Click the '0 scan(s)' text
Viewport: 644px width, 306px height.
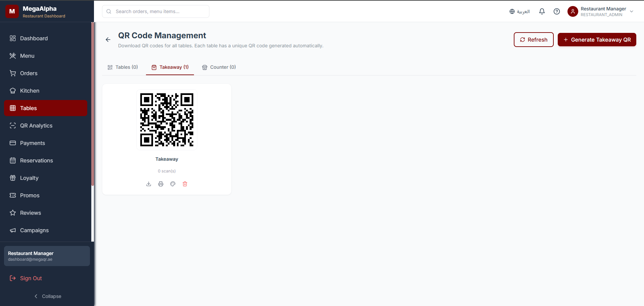[167, 171]
